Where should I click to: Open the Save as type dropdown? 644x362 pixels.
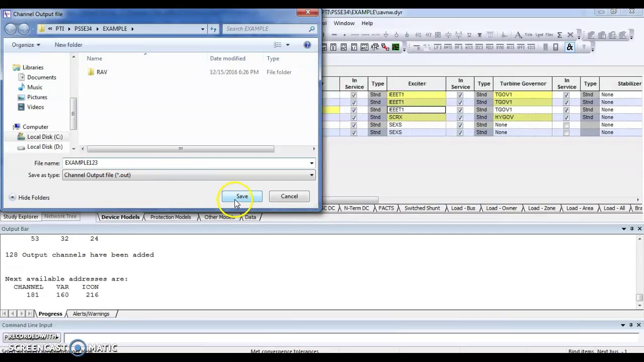click(311, 175)
